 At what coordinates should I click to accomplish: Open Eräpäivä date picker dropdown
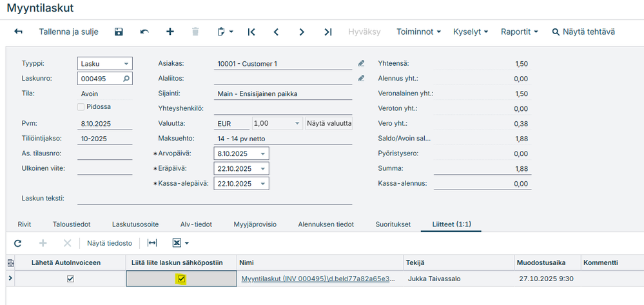tap(263, 169)
